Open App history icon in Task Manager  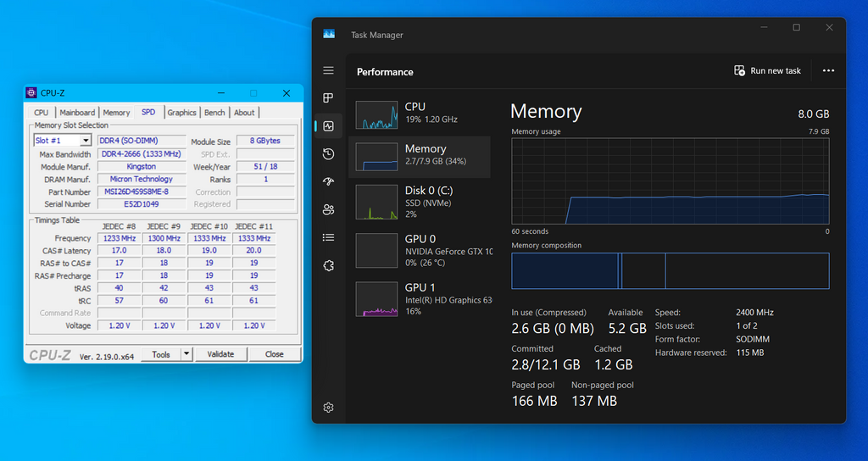pyautogui.click(x=328, y=154)
